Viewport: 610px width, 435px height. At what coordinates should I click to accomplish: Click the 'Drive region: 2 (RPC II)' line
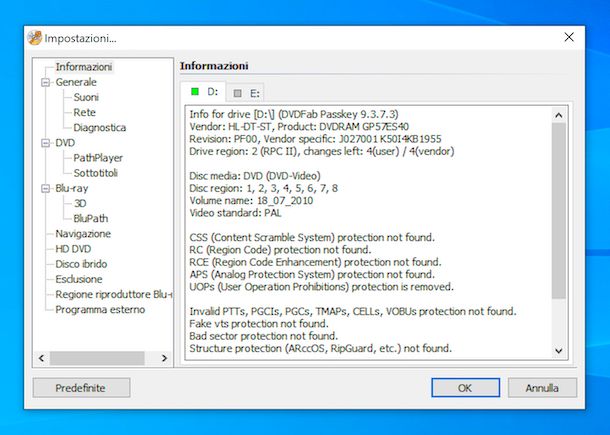tap(321, 151)
